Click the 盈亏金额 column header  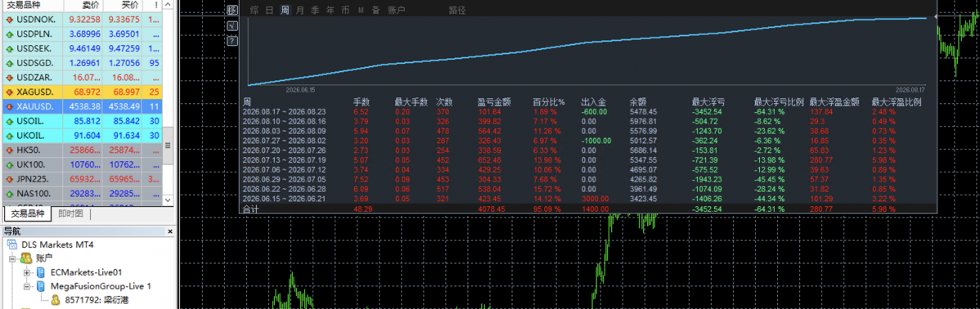pyautogui.click(x=494, y=101)
